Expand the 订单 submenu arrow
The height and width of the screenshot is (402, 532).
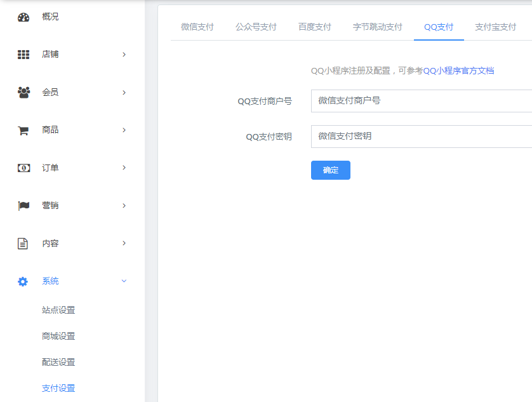click(x=124, y=168)
